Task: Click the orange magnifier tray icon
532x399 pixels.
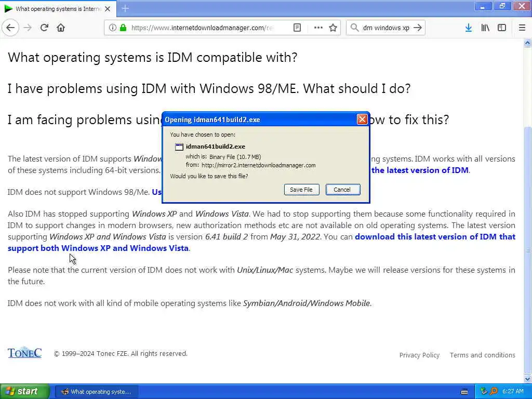Action: tap(494, 392)
